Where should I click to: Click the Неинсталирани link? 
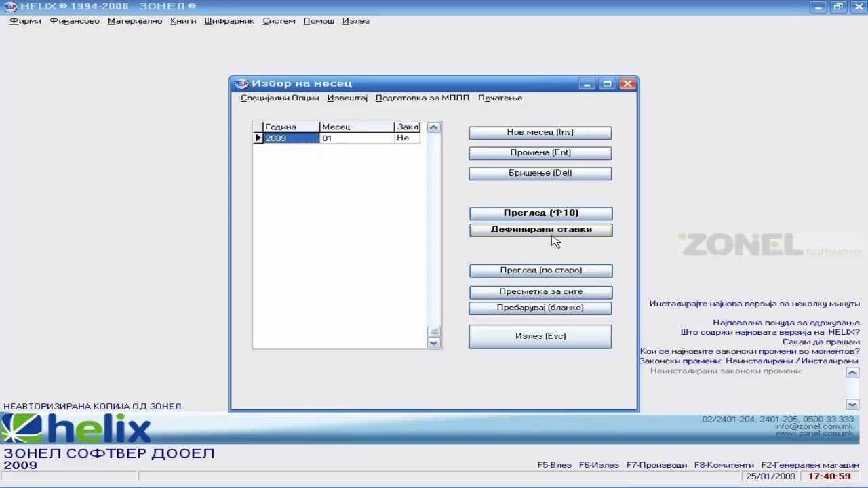point(759,361)
